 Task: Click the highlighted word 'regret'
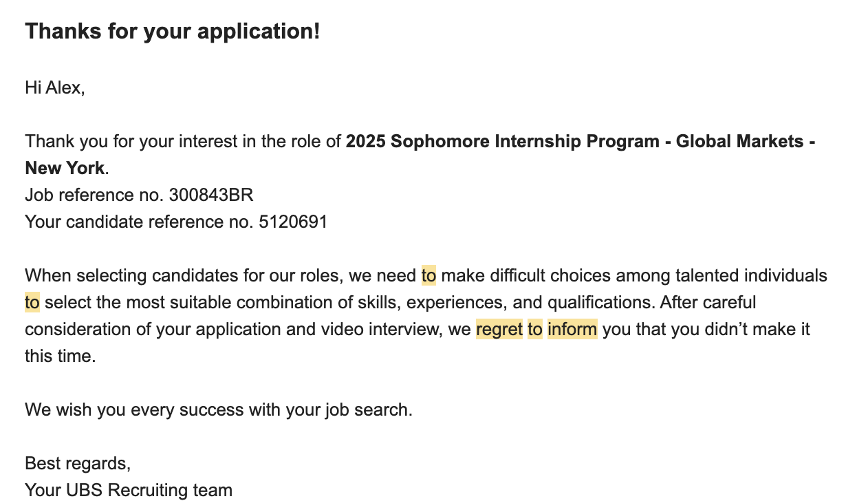[x=499, y=329]
